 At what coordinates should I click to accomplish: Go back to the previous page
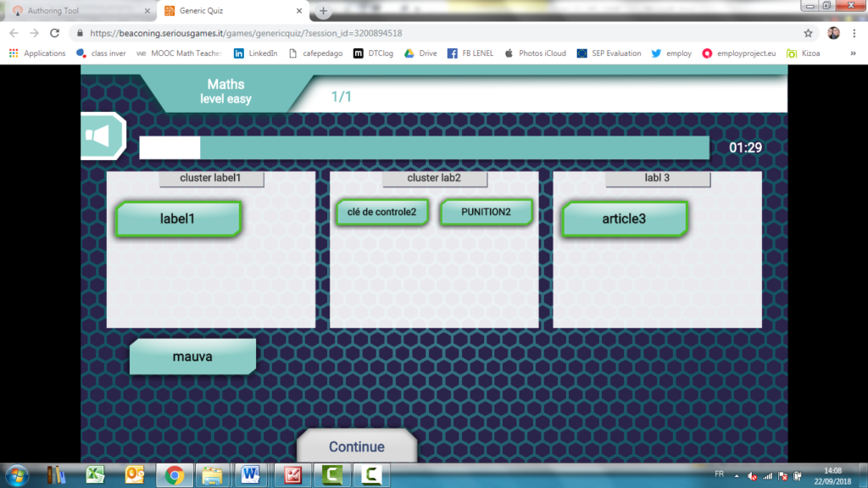point(14,33)
